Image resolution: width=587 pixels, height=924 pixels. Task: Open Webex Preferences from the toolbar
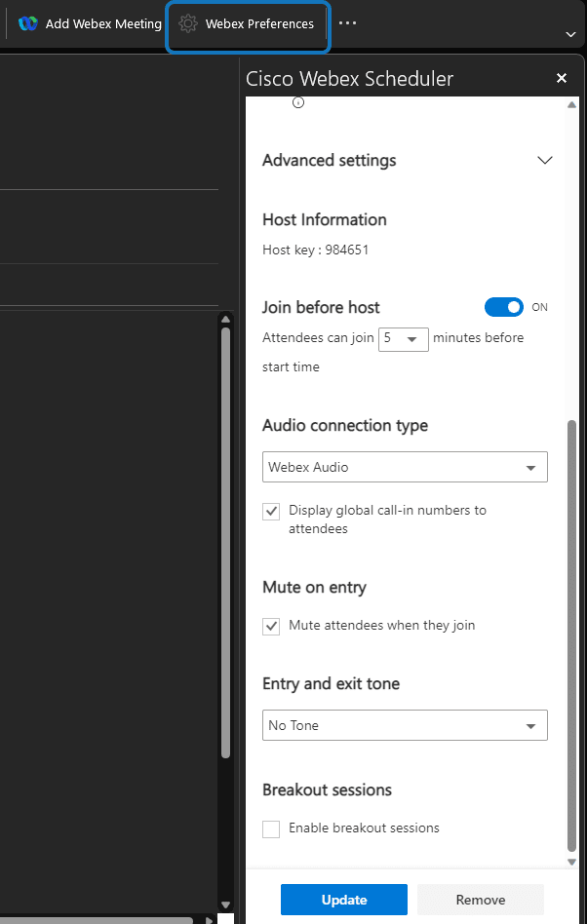click(x=259, y=23)
